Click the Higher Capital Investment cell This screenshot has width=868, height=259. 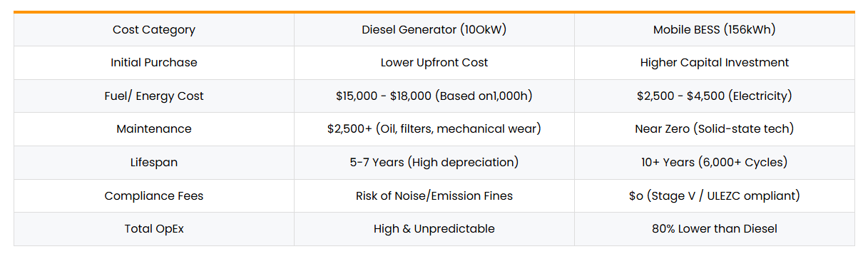pyautogui.click(x=715, y=63)
